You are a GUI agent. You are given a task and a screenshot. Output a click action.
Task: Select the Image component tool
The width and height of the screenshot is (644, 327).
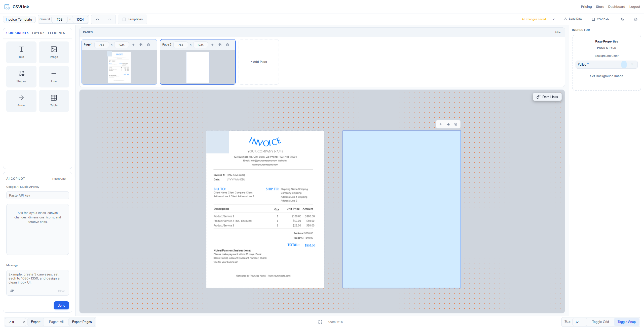54,52
